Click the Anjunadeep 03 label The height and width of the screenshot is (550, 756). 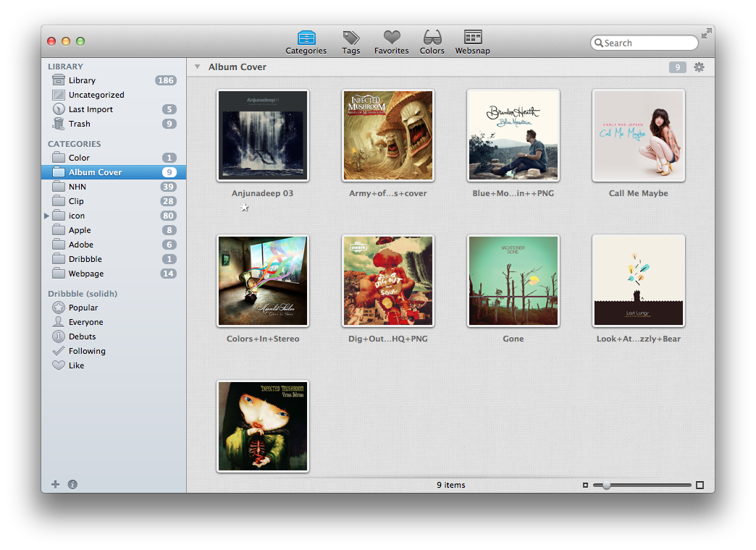(262, 193)
